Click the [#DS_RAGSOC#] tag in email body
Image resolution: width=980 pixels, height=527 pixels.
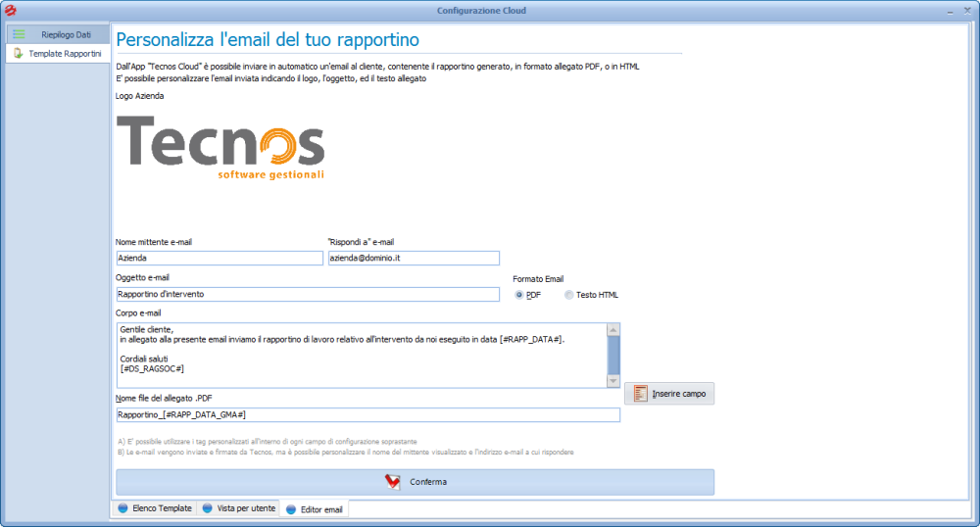pyautogui.click(x=152, y=369)
